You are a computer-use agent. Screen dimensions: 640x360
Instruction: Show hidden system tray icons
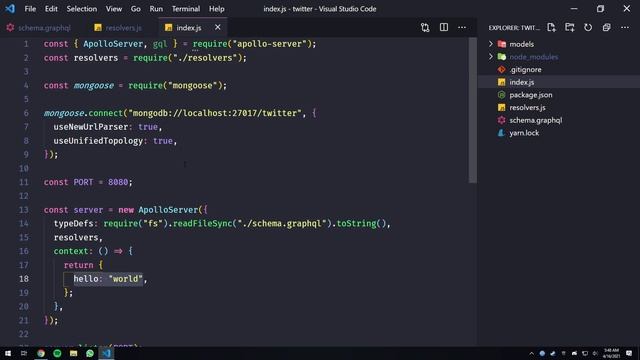(531, 353)
